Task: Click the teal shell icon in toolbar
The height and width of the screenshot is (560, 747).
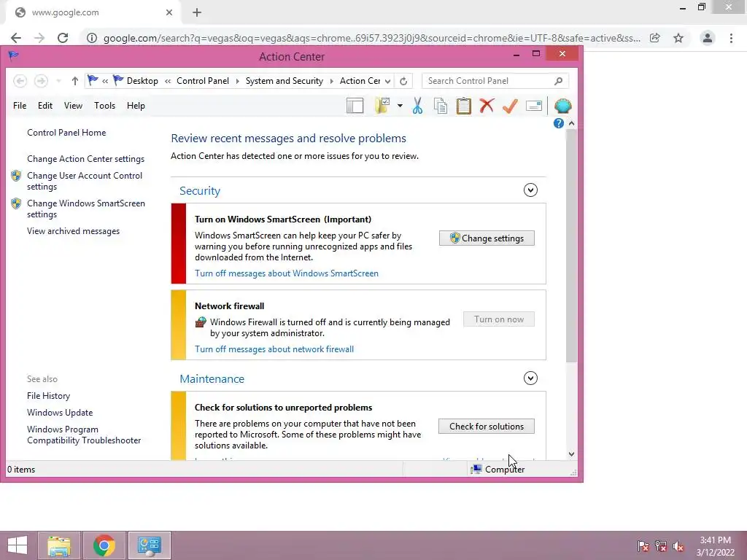Action: click(x=562, y=106)
